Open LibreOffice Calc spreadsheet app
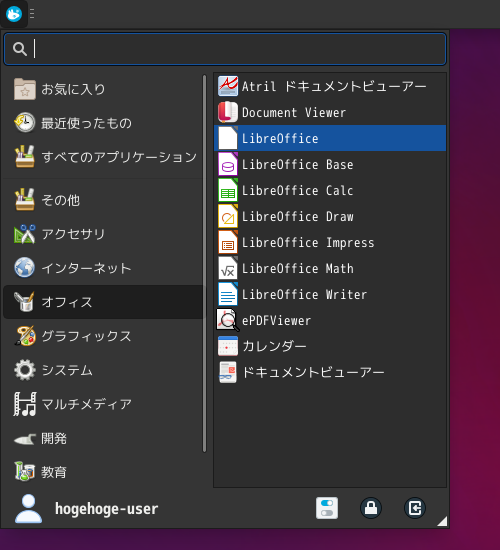The width and height of the screenshot is (500, 550). 330,190
